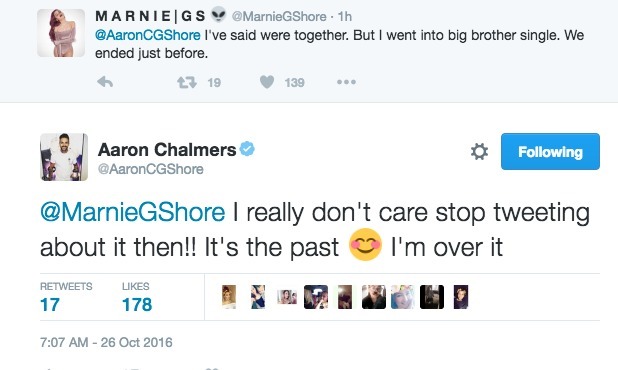Like Marnie's tweet with heart icon
The image size is (618, 370).
coord(267,82)
